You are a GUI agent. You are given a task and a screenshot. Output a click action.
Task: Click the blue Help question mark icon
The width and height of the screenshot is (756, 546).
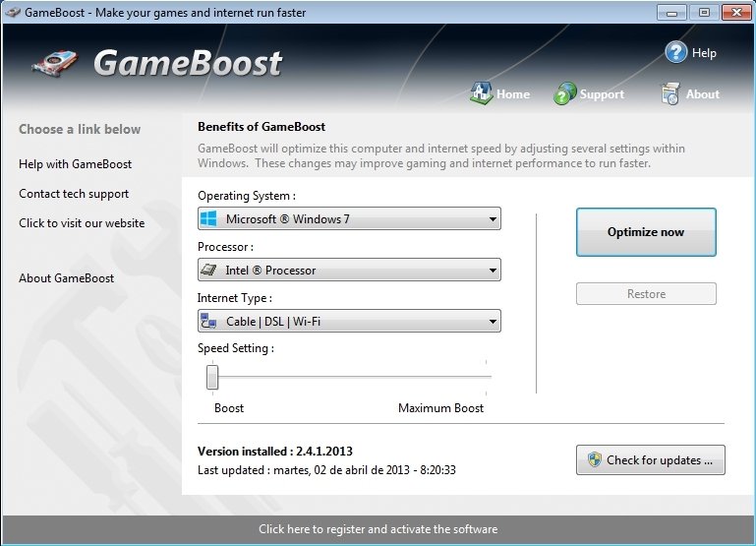pyautogui.click(x=676, y=52)
